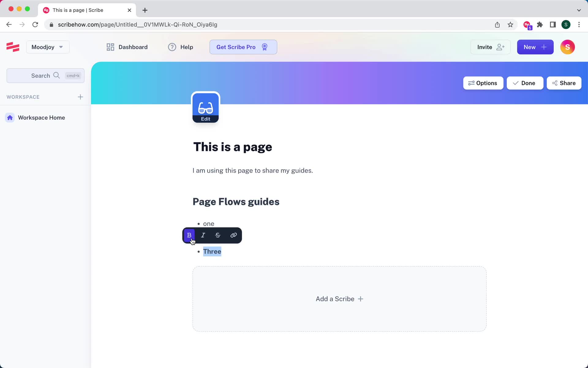Image resolution: width=588 pixels, height=368 pixels.
Task: Click the Get Scribe Pro button
Action: (243, 47)
